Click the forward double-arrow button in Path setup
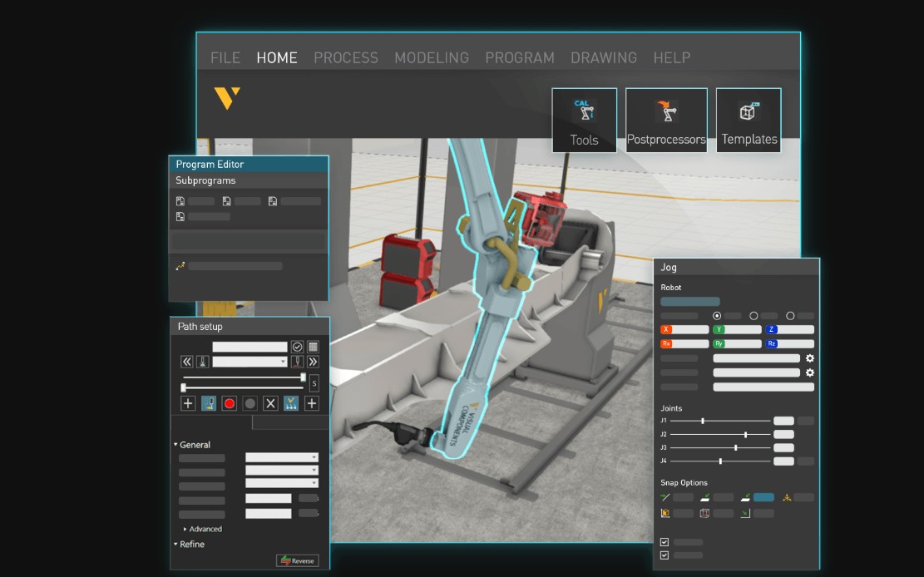The width and height of the screenshot is (924, 577). point(314,362)
